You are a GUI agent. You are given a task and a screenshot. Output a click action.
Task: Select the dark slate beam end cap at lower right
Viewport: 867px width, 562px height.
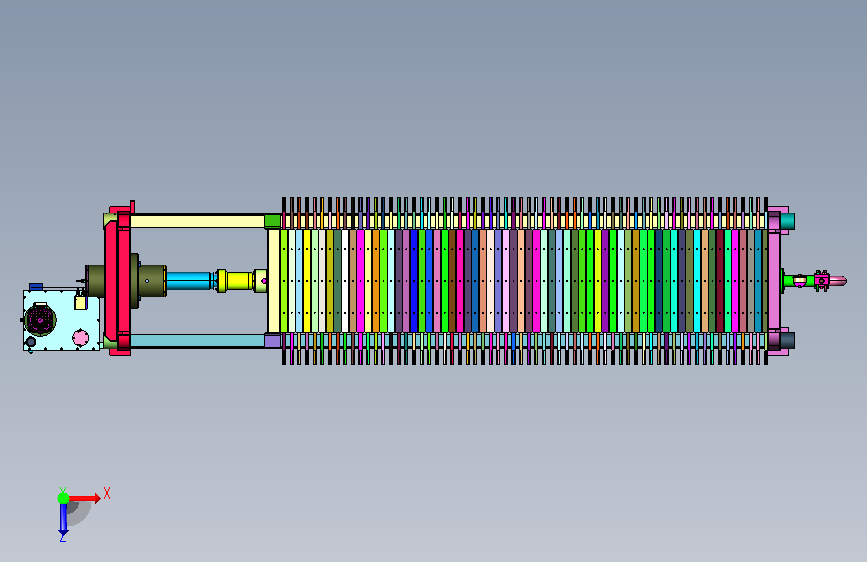787,340
